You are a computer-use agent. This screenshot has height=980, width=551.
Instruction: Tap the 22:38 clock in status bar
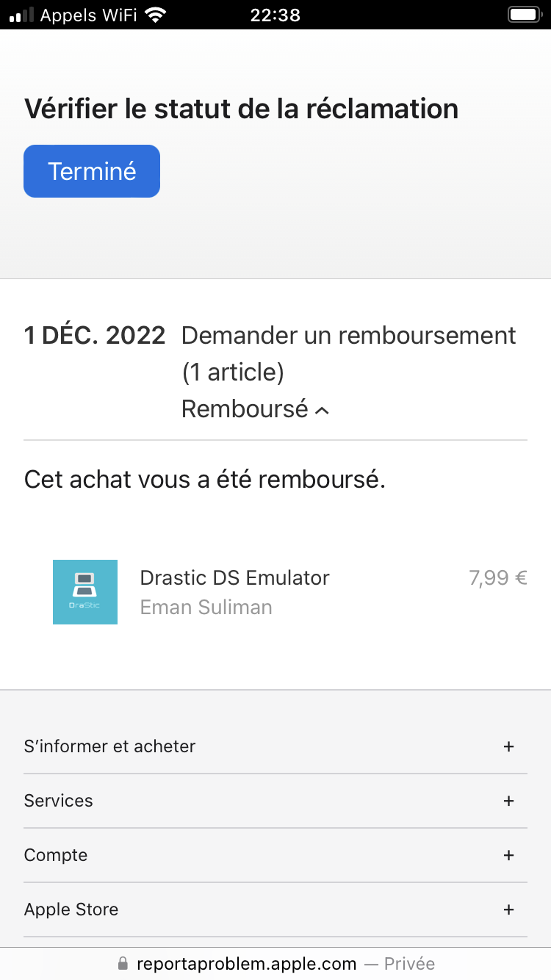[275, 15]
